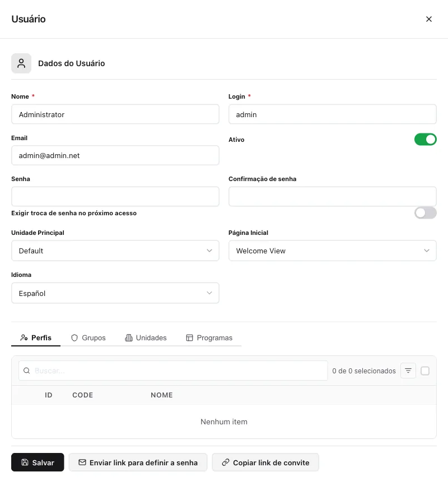Open the Unidade Principal dropdown
Image resolution: width=448 pixels, height=495 pixels.
click(x=115, y=251)
